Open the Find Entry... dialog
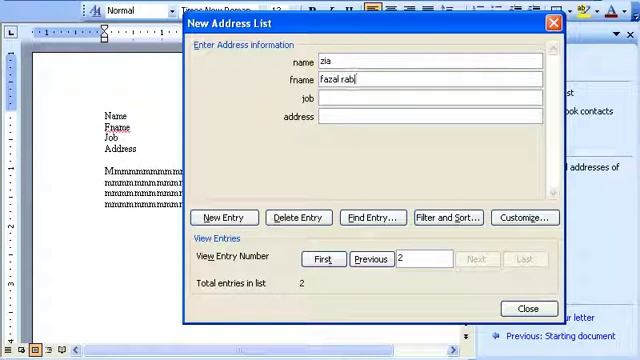 373,218
